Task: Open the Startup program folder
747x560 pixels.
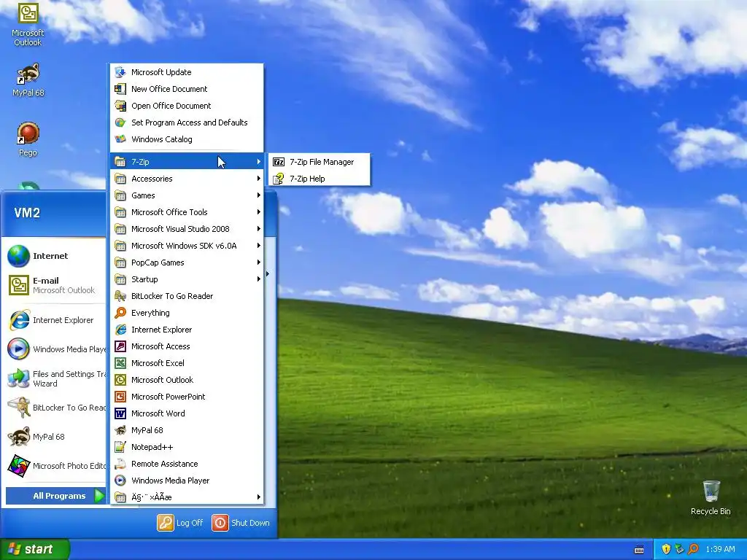Action: point(187,279)
